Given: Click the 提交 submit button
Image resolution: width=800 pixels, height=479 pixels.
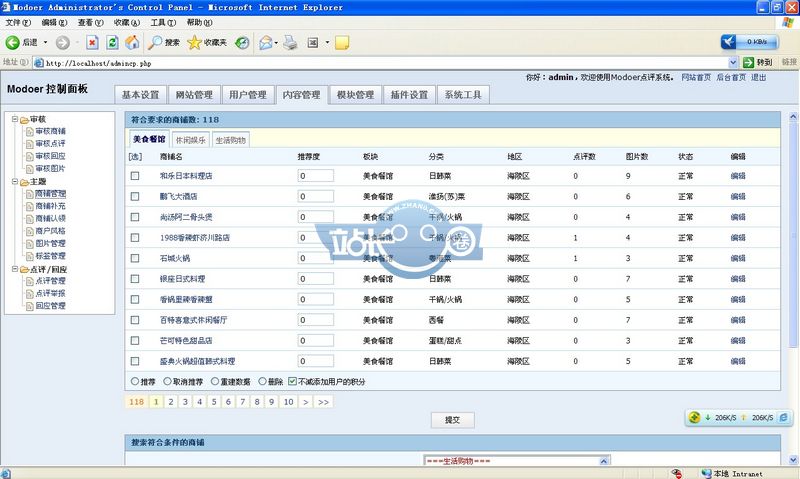Looking at the screenshot, I should 453,420.
